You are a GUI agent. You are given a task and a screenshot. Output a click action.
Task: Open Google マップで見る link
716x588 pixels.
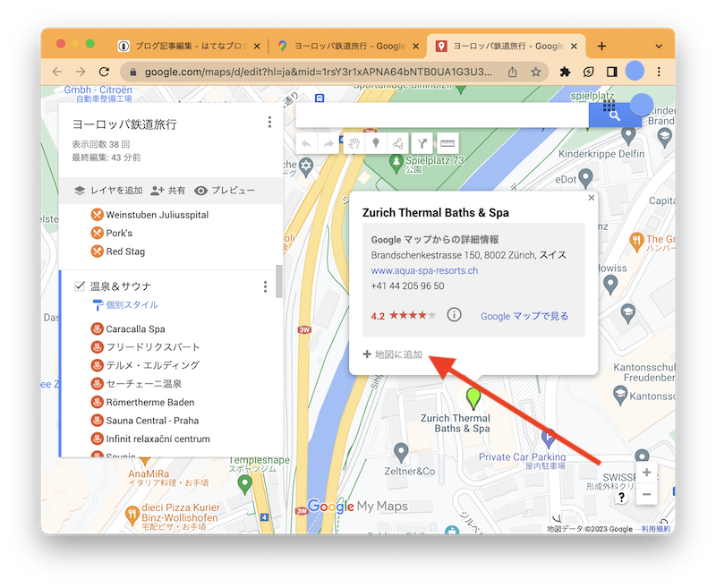(x=524, y=316)
